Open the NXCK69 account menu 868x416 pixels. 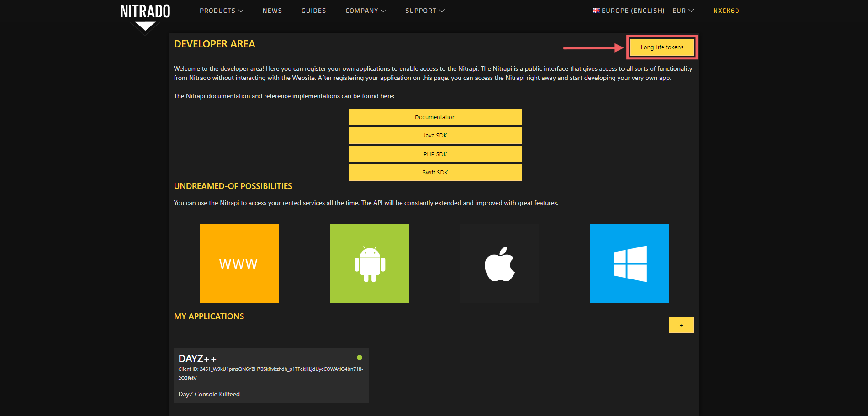coord(726,11)
